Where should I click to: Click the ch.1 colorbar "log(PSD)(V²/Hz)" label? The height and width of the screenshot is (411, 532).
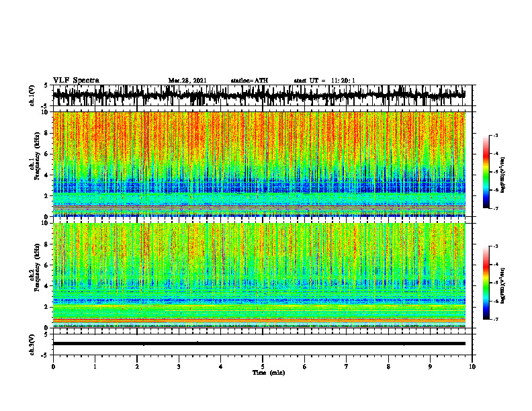tap(503, 175)
